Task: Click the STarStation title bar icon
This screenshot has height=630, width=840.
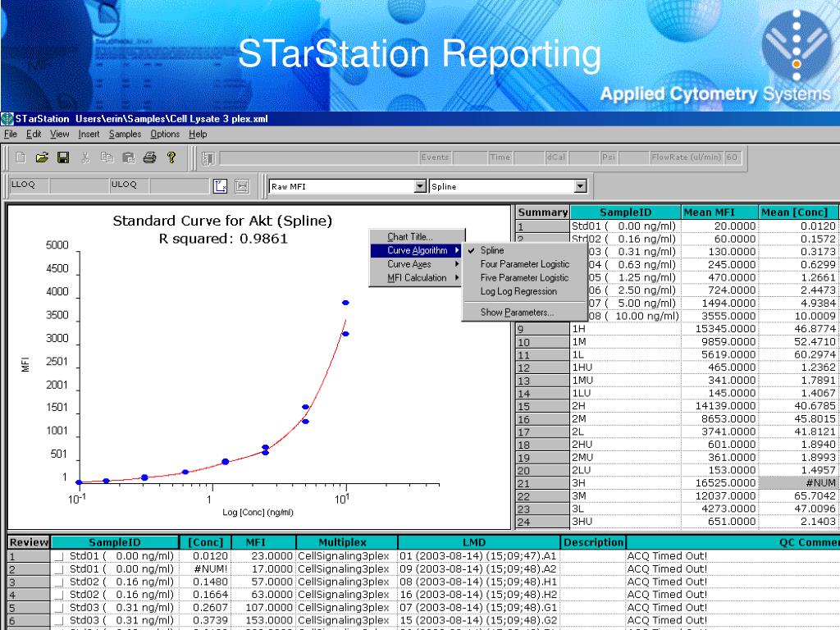Action: 7,118
